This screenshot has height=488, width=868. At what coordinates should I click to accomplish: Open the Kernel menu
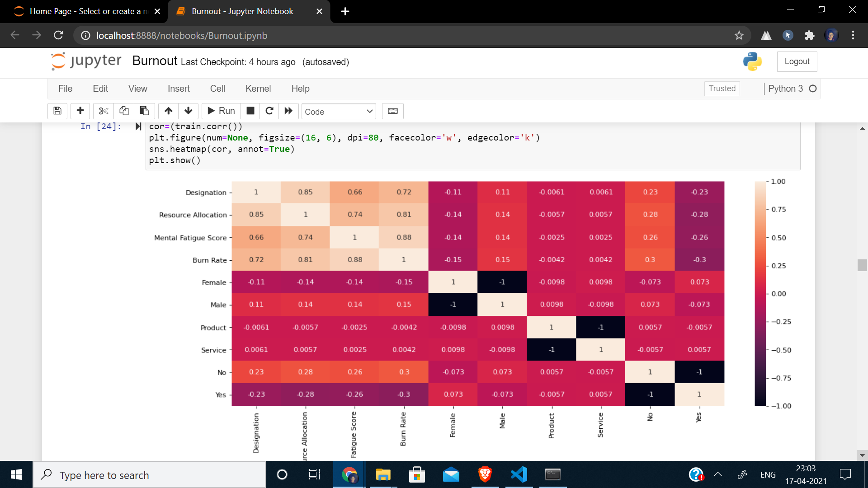coord(258,89)
